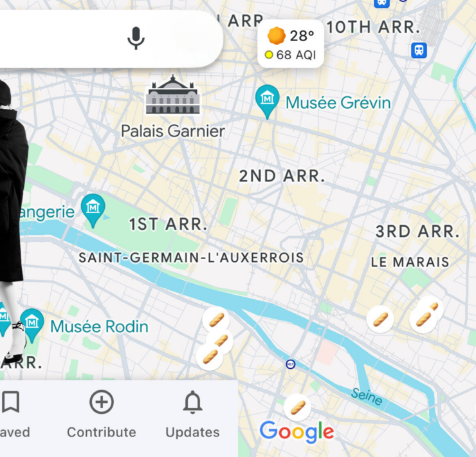Click the Musée Grévin text label
The height and width of the screenshot is (457, 476).
click(338, 103)
